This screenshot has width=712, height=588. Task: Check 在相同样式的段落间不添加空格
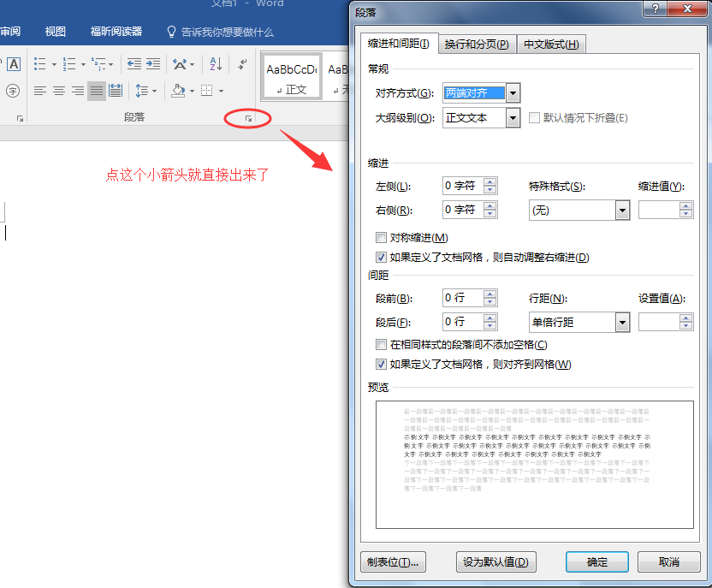click(x=380, y=344)
